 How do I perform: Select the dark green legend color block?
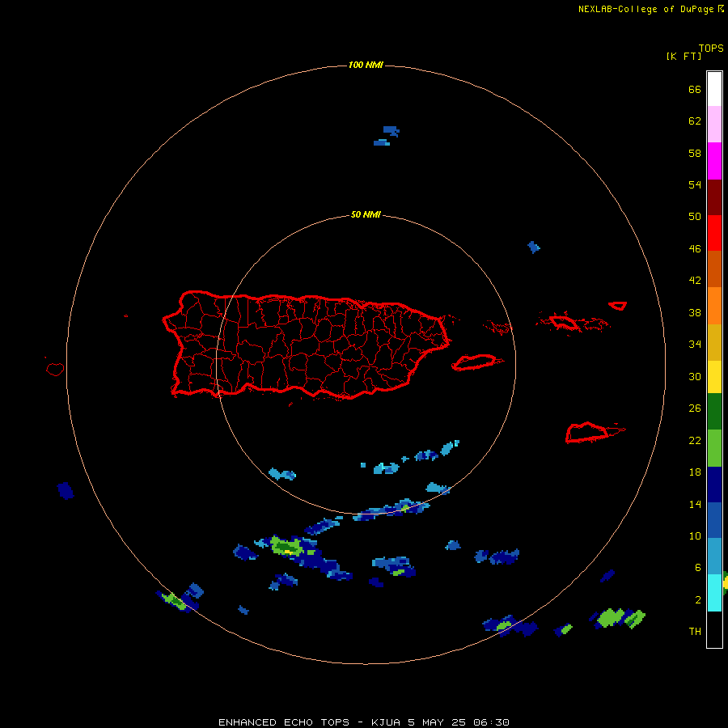[714, 412]
